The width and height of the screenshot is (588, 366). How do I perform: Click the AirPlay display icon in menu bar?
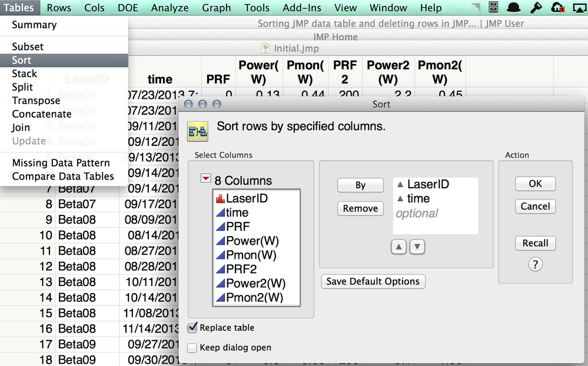[x=579, y=8]
